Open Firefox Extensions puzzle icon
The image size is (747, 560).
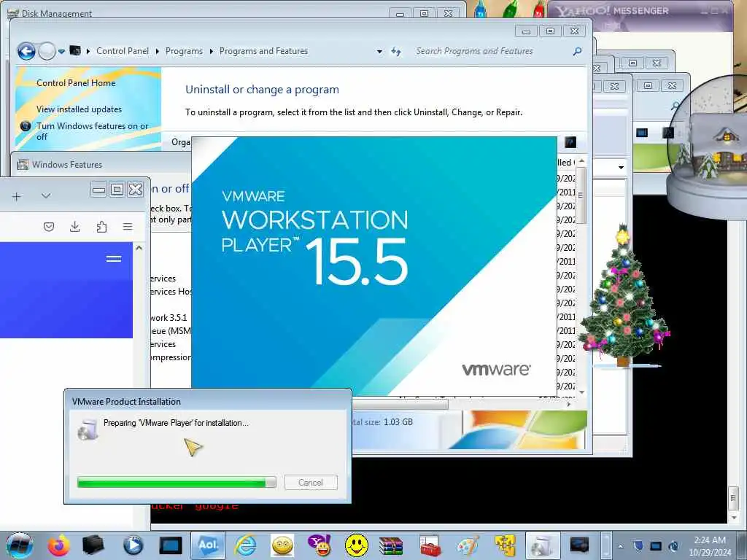tap(101, 227)
